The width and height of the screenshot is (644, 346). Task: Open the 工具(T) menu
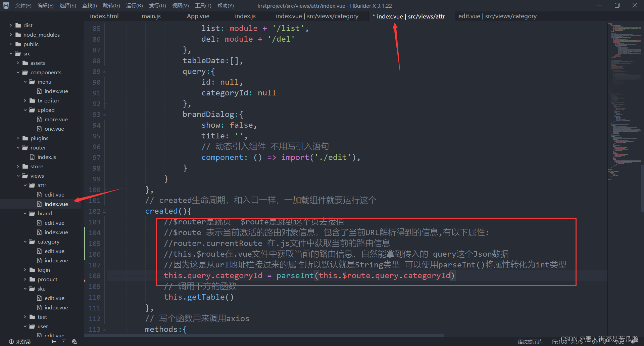pos(203,6)
